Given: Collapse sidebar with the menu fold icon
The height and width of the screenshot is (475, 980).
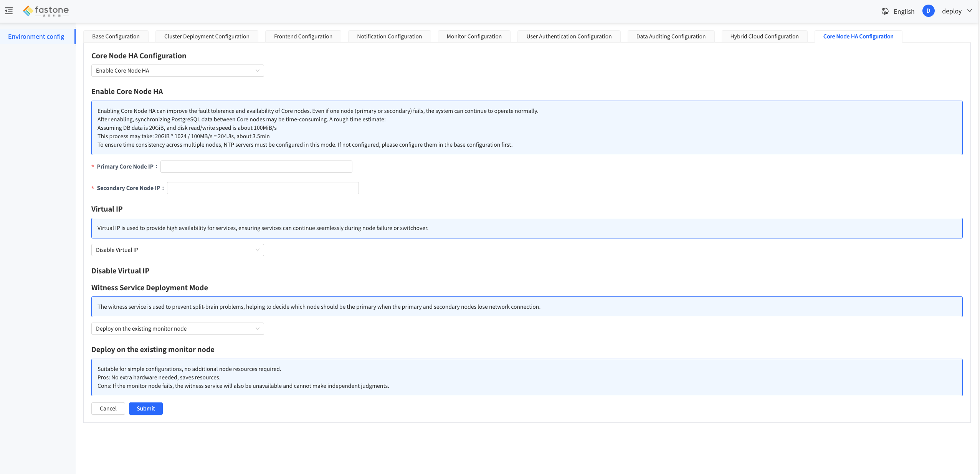Looking at the screenshot, I should click(x=9, y=11).
